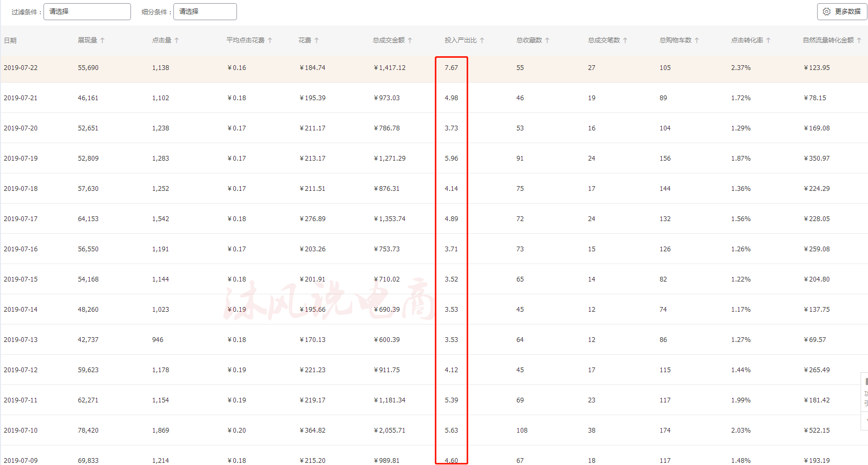Select the 2019-07-22 date cell
Viewport: 868px width, 465px height.
pos(21,68)
